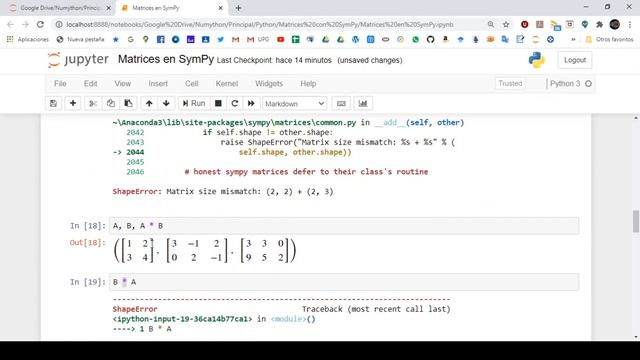Restart kernel and run all icon
Viewport: 640px width, 360px height.
click(251, 104)
